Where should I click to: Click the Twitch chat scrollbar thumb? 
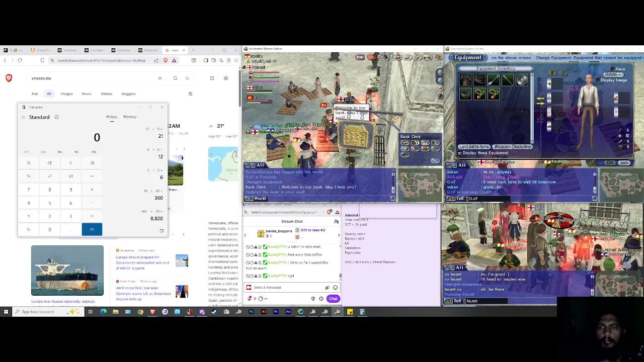click(x=340, y=276)
